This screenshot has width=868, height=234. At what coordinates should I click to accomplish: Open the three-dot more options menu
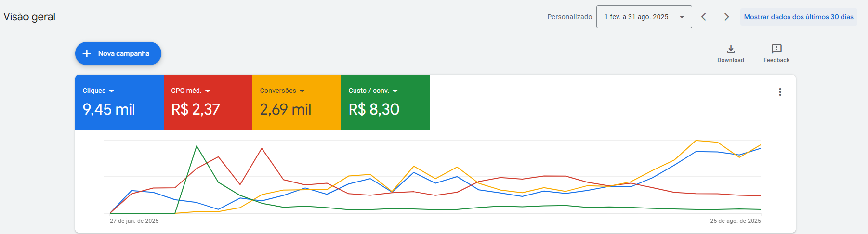[780, 92]
